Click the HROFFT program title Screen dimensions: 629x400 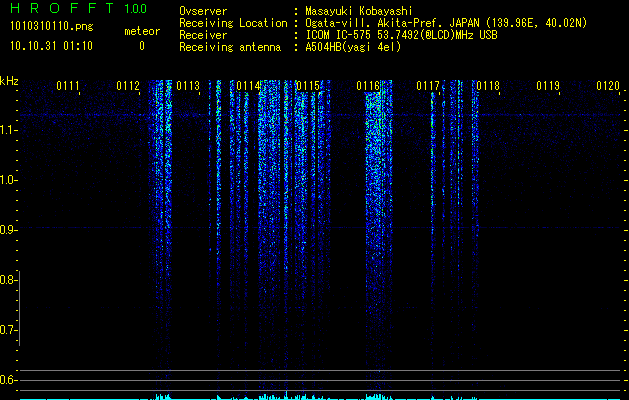coord(62,8)
